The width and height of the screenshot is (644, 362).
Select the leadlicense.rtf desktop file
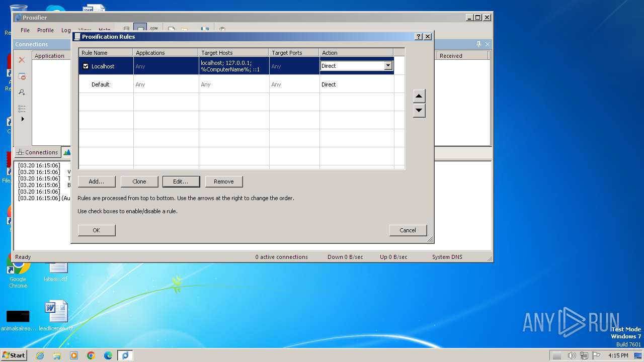56,316
